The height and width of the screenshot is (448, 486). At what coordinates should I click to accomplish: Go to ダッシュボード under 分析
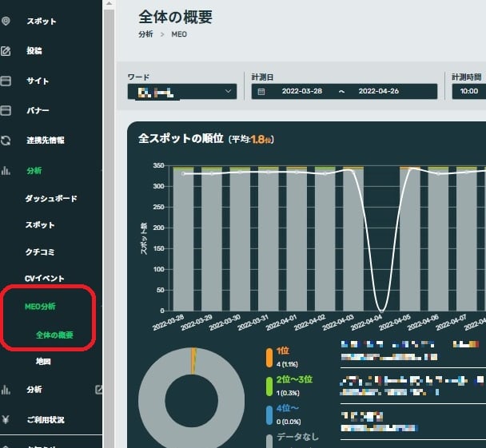51,198
